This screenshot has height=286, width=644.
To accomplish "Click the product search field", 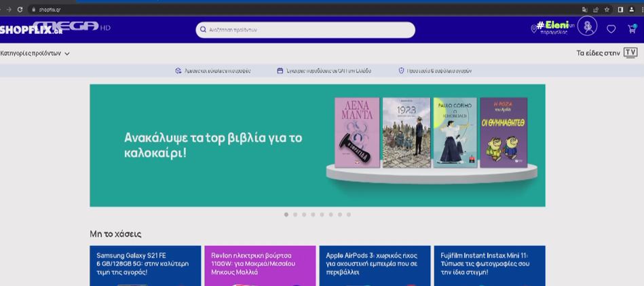I will coord(305,30).
